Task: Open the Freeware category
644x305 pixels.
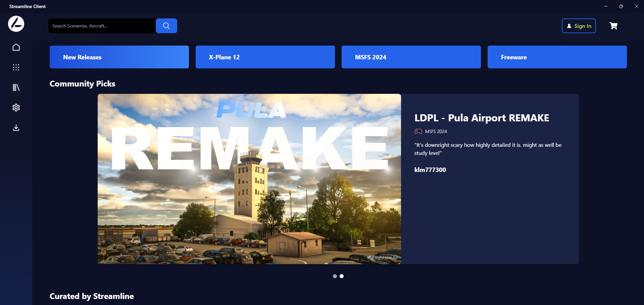Action: (x=557, y=57)
